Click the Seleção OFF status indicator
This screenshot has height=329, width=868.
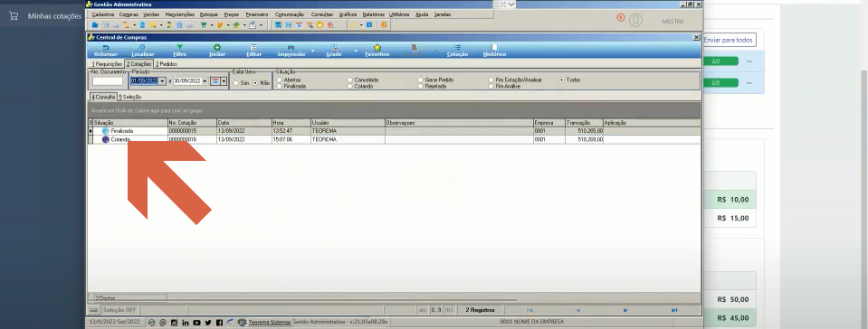point(119,310)
